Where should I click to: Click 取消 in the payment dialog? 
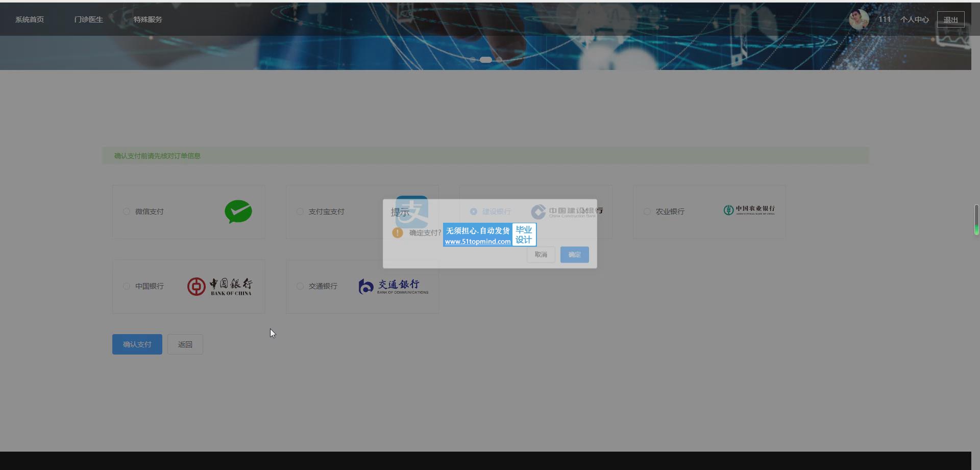click(x=541, y=254)
